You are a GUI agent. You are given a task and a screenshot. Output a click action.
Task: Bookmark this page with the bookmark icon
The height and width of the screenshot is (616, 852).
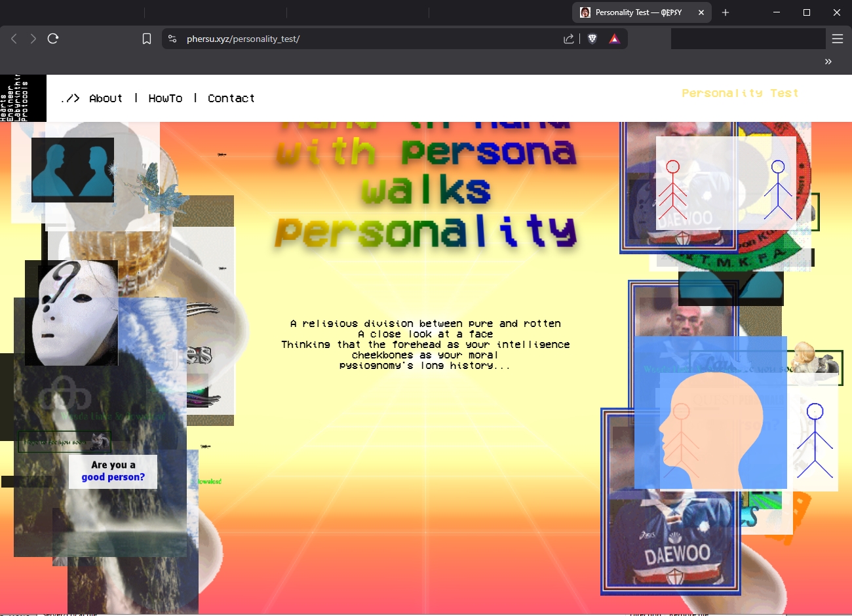(x=147, y=39)
